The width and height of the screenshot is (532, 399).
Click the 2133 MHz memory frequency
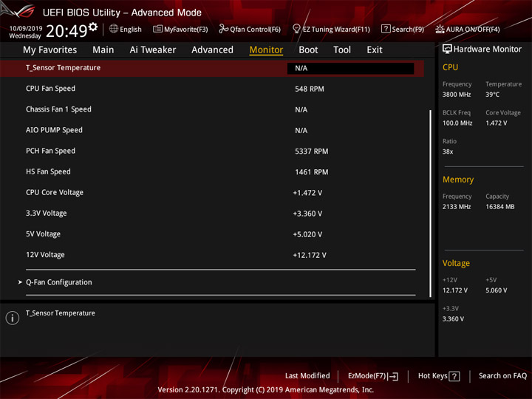[x=457, y=207]
